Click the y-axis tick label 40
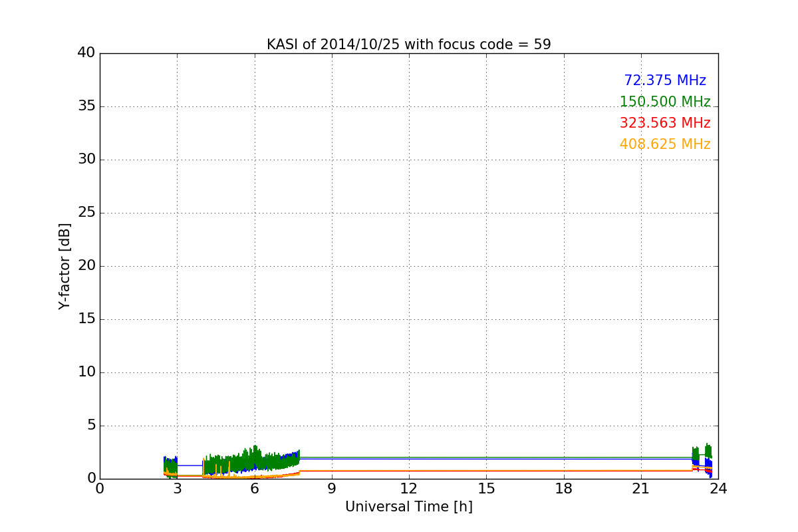This screenshot has width=798, height=532. point(86,53)
